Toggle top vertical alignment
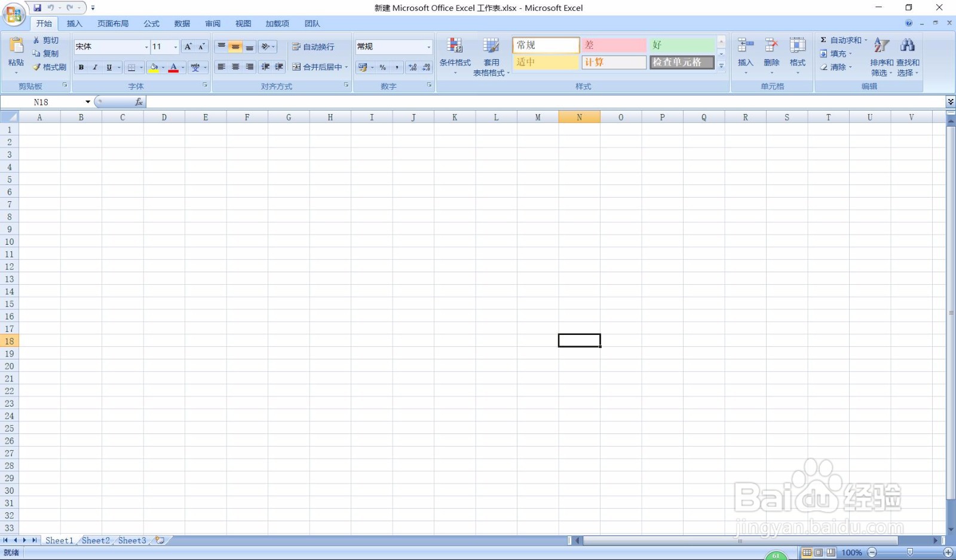This screenshot has height=560, width=956. [x=222, y=47]
